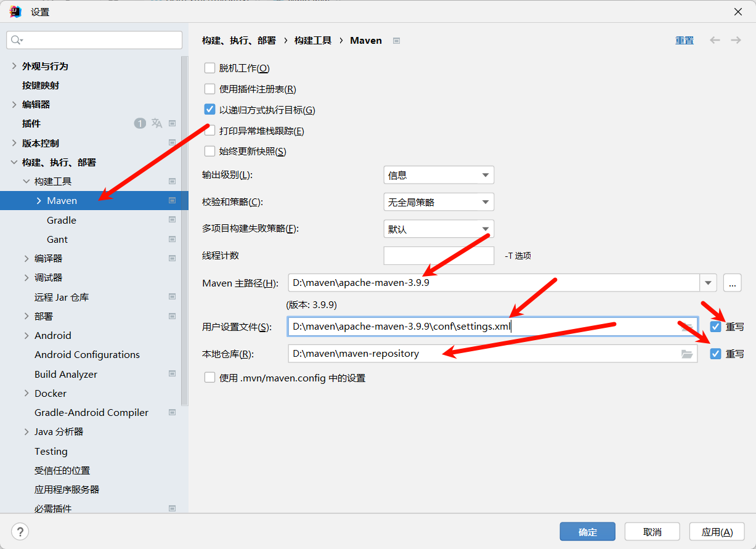The image size is (756, 549).
Task: Open the 输出级别 dropdown
Action: tap(439, 175)
